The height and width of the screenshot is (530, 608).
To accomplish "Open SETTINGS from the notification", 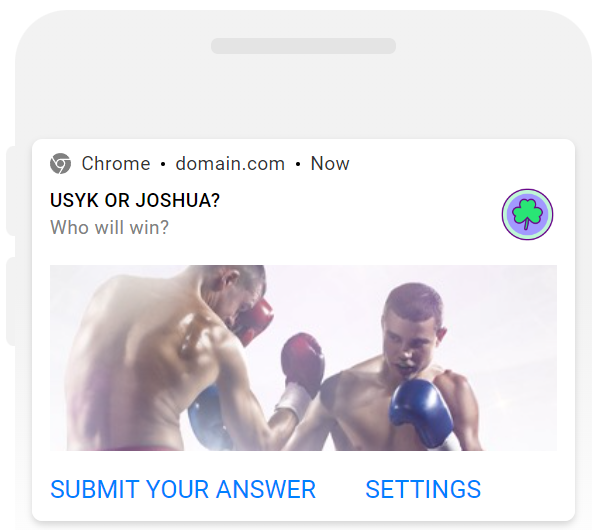I will 423,489.
